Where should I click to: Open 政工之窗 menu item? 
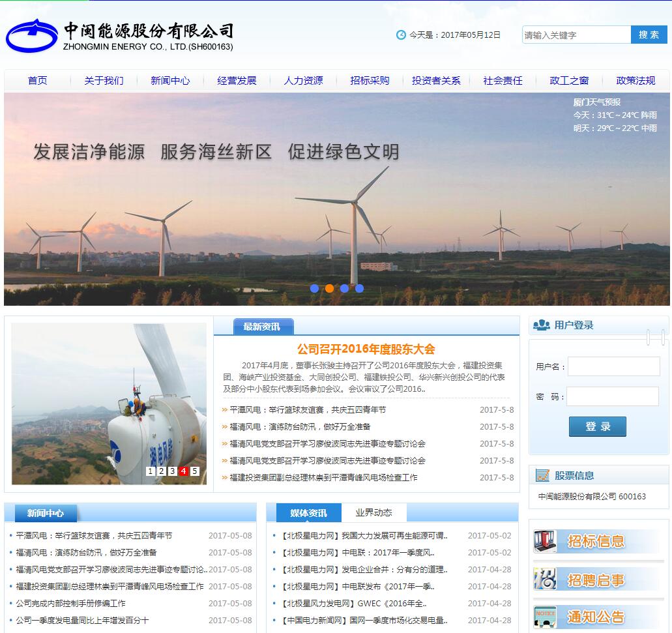tap(569, 81)
